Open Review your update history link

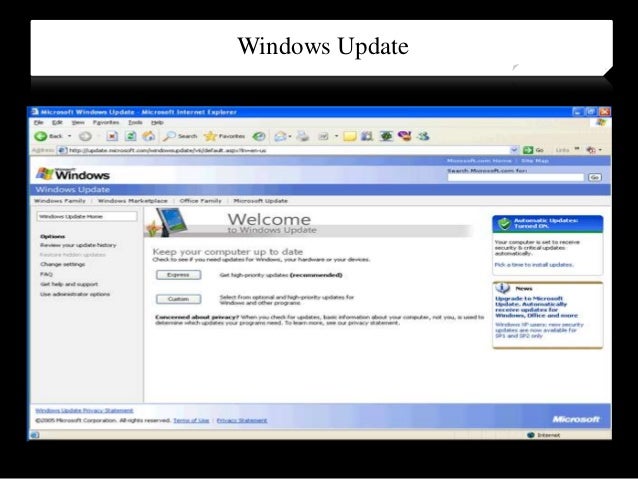click(x=78, y=245)
